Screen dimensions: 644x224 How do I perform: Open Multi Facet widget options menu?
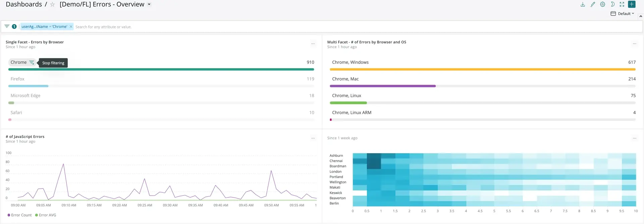[x=634, y=44]
